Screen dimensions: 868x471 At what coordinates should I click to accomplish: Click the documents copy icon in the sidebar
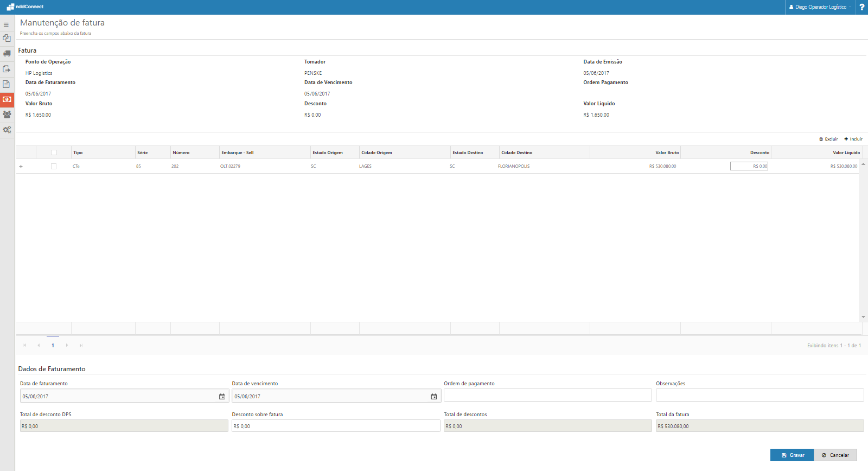pos(7,38)
